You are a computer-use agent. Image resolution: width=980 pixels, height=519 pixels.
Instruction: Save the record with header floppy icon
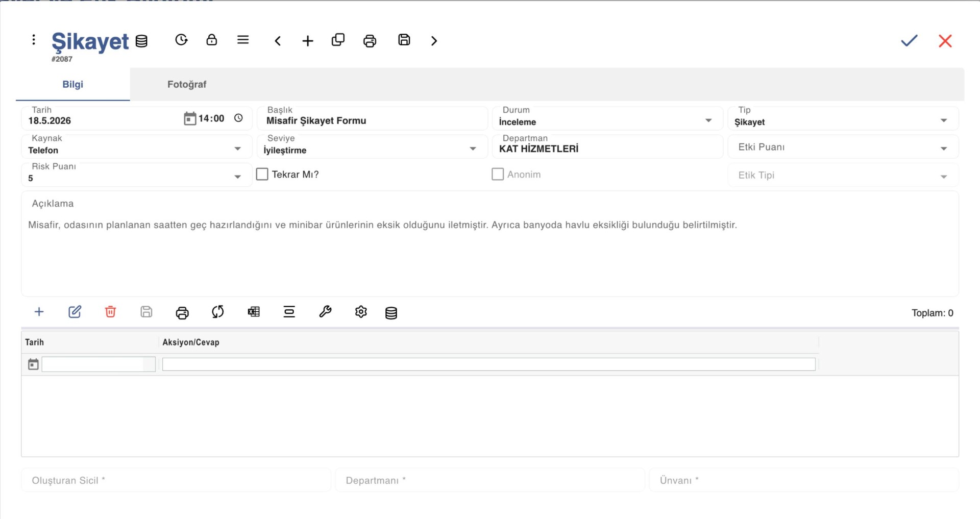click(404, 40)
